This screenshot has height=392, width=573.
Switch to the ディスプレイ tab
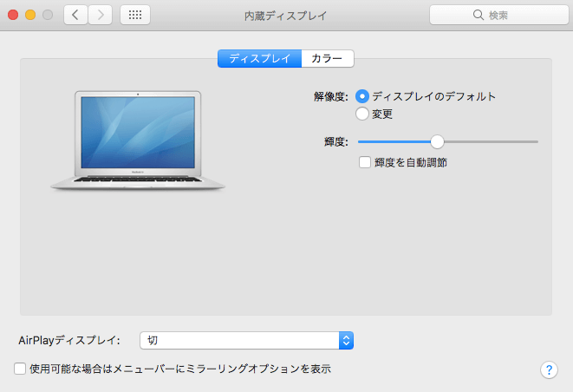point(259,58)
